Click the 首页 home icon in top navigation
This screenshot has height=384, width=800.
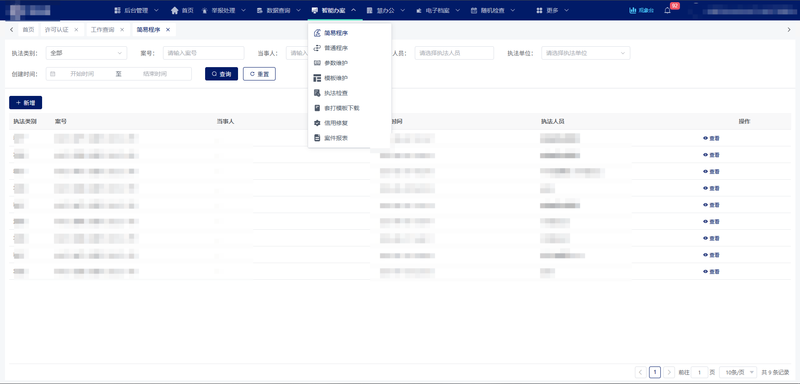click(174, 10)
